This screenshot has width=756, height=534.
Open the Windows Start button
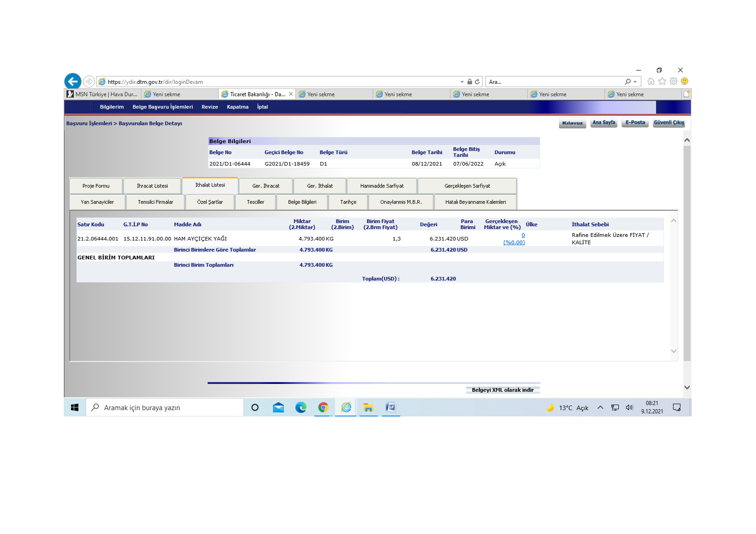(75, 407)
